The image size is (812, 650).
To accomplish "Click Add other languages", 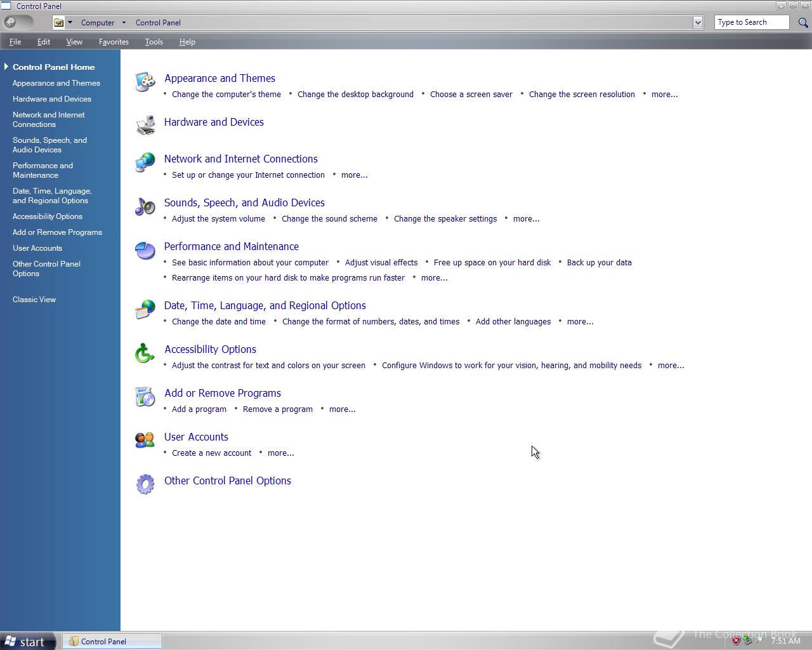I will (513, 321).
